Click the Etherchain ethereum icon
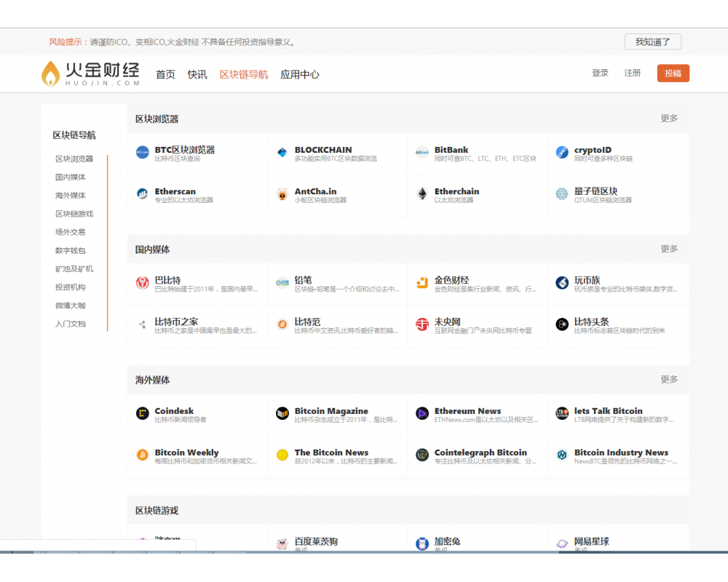This screenshot has width=728, height=582. point(422,194)
